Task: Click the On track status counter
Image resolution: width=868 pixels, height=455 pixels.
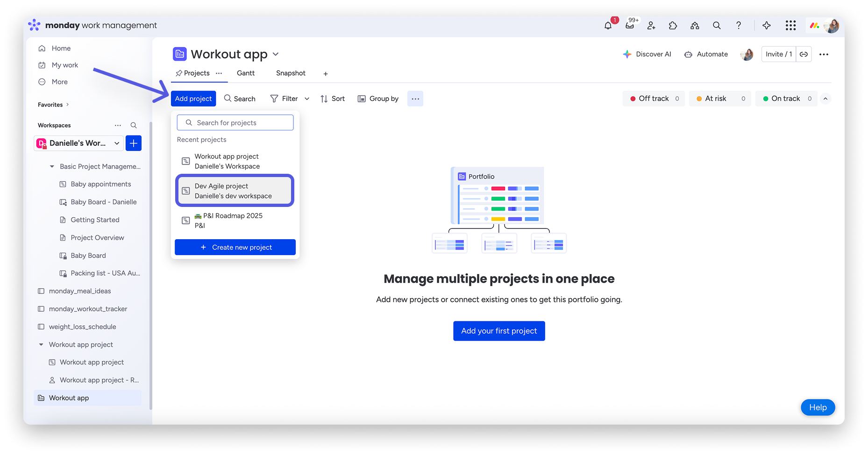Action: tap(786, 99)
